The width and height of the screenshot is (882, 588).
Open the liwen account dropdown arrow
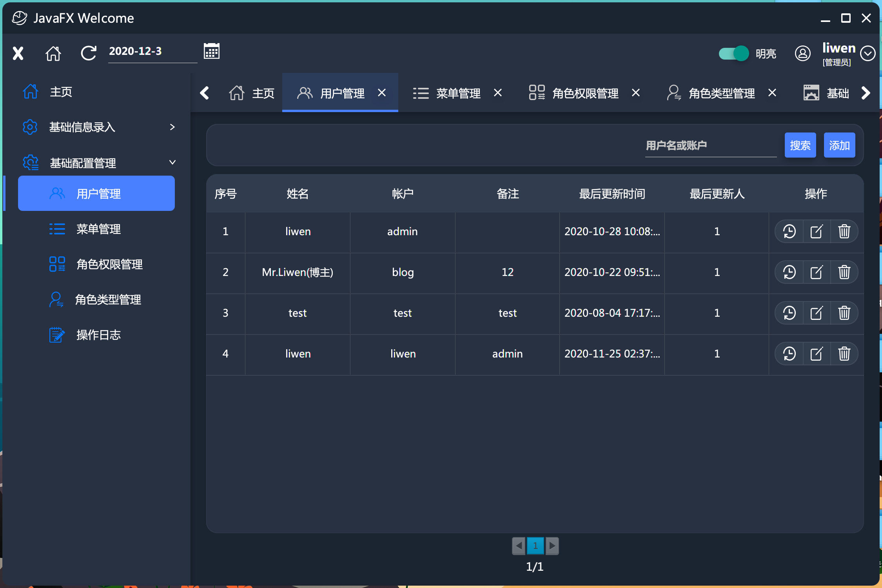pos(867,53)
